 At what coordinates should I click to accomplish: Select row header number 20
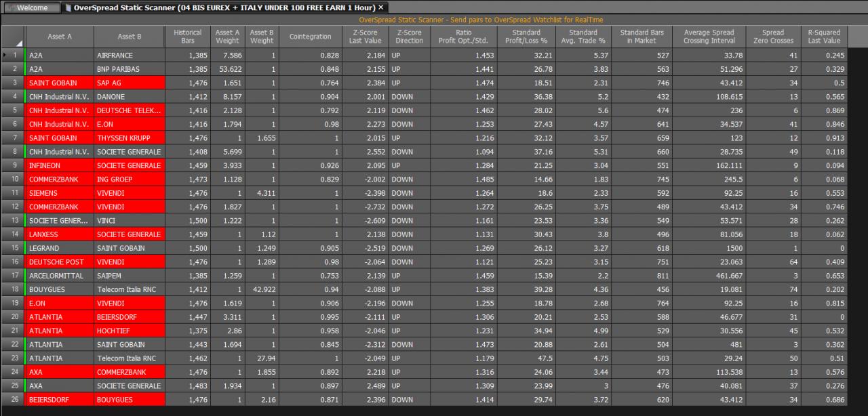coord(13,317)
